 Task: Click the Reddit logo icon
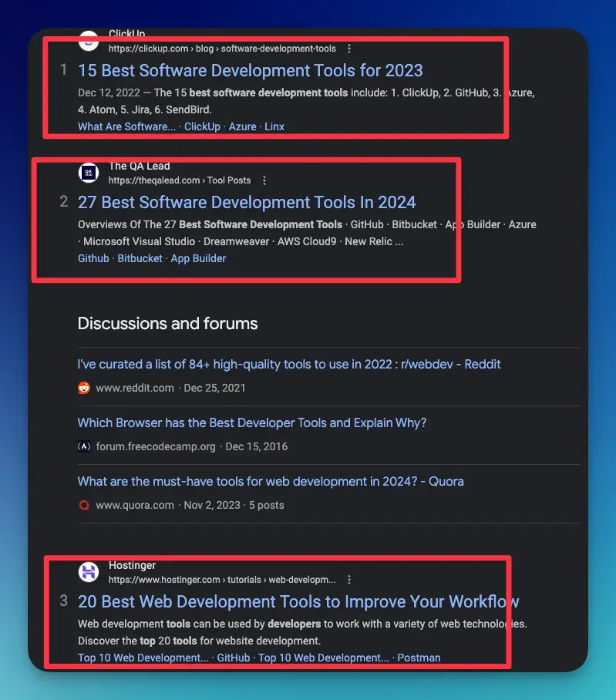[84, 388]
